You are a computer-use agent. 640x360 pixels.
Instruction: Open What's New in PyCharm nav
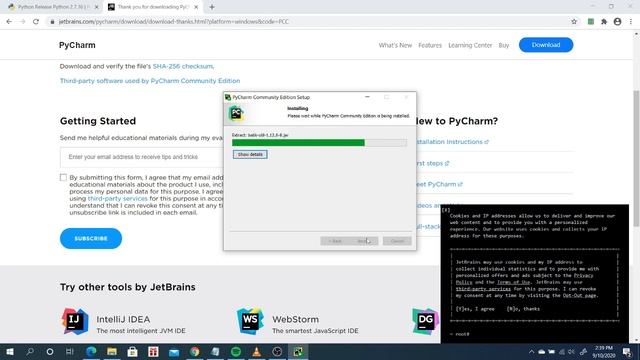point(395,45)
